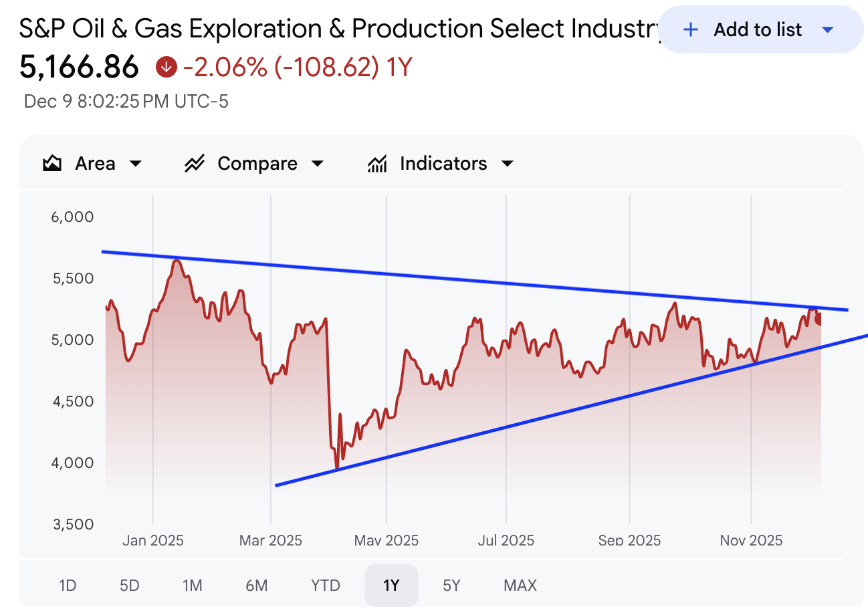Click the red down-arrow change icon
The width and height of the screenshot is (868, 607).
166,67
